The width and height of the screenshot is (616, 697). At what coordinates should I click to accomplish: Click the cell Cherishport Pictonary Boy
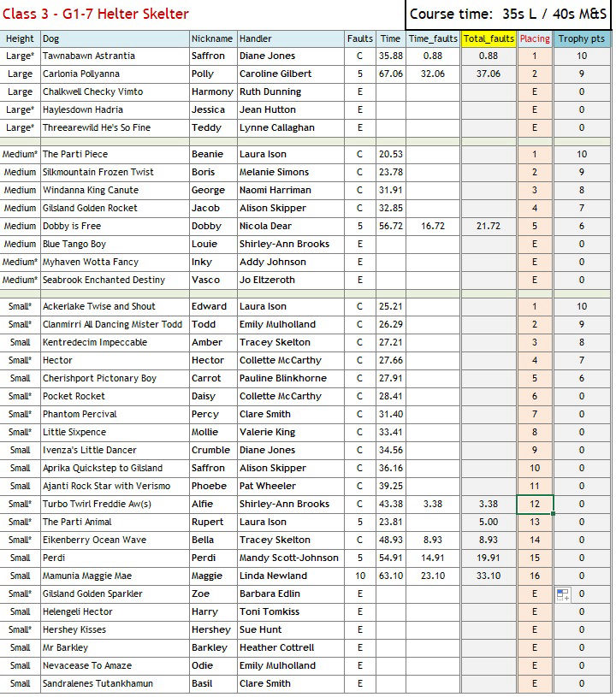[115, 378]
